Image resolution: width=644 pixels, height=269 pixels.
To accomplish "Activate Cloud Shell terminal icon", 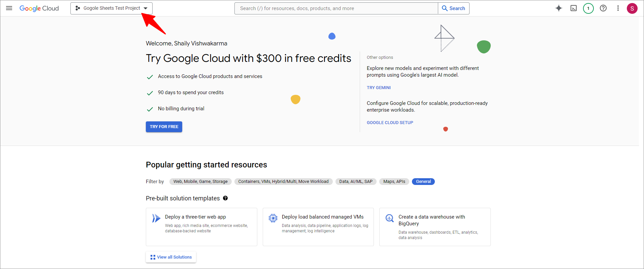I will [574, 8].
